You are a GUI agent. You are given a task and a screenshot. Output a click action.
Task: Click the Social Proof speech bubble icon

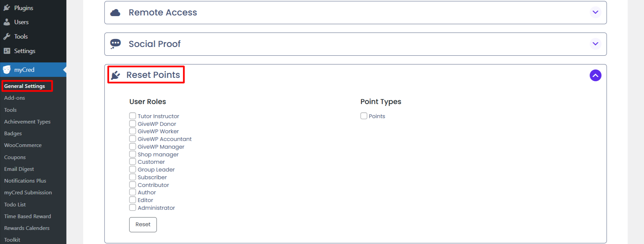pos(115,44)
